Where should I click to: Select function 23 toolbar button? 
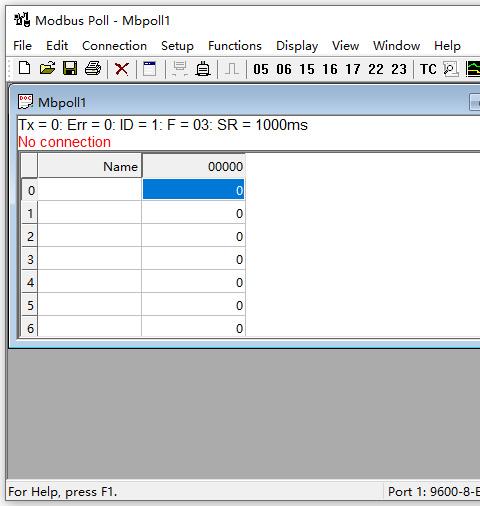point(399,69)
